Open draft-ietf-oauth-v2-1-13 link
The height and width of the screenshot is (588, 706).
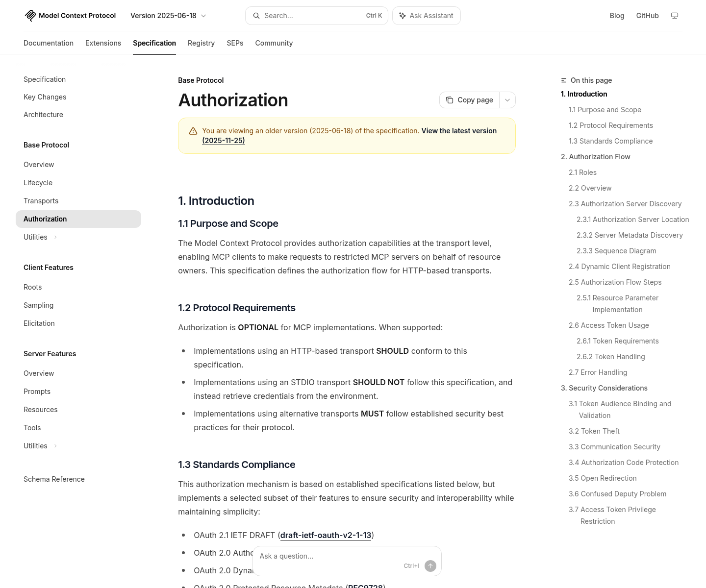click(x=326, y=535)
